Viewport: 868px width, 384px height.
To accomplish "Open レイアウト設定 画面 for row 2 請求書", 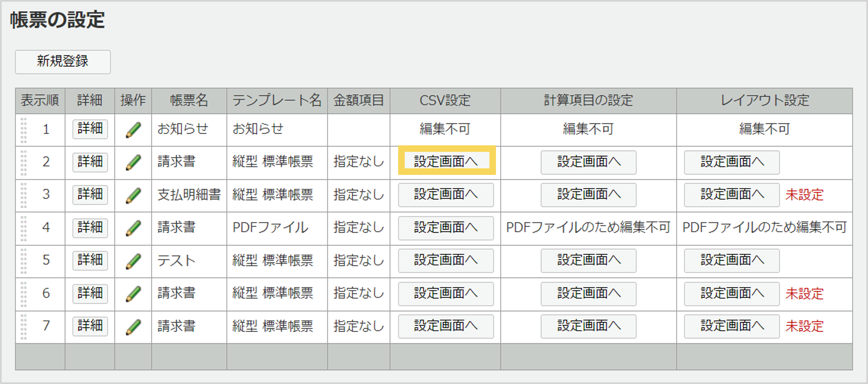I will click(731, 162).
